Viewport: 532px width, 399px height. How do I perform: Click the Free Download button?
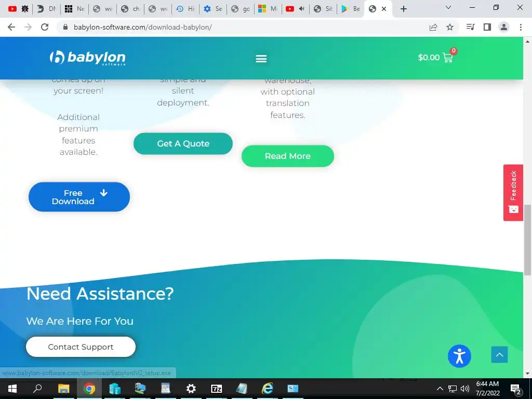79,197
